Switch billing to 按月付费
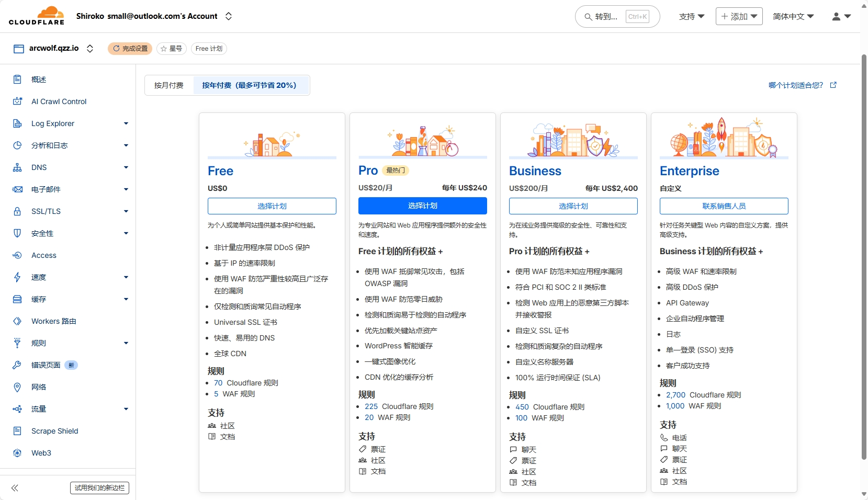 tap(169, 85)
